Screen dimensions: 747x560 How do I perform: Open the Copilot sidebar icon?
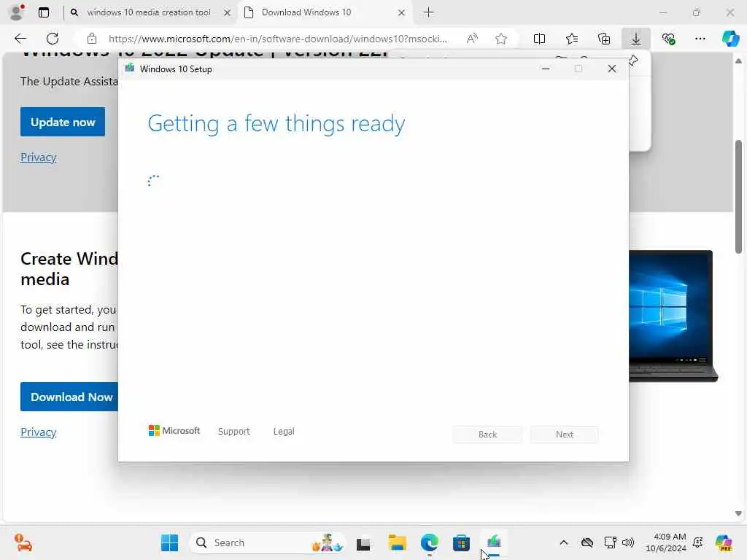[x=730, y=39]
